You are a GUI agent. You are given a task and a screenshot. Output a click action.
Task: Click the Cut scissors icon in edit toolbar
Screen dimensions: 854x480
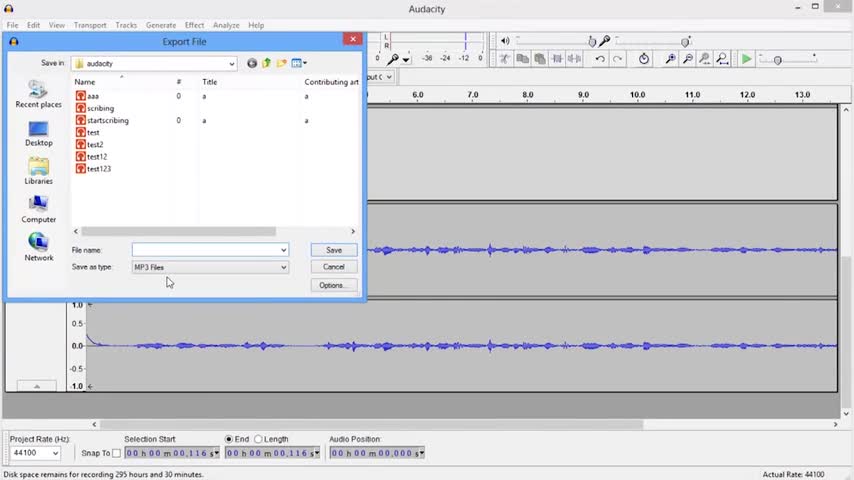click(x=505, y=59)
